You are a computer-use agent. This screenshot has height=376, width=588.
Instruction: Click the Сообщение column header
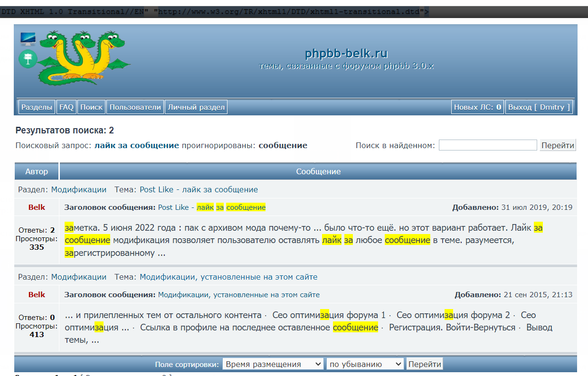coord(318,171)
